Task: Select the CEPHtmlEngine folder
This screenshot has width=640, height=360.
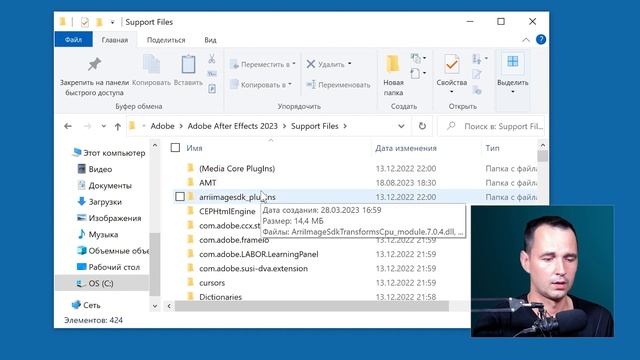Action: [x=227, y=211]
